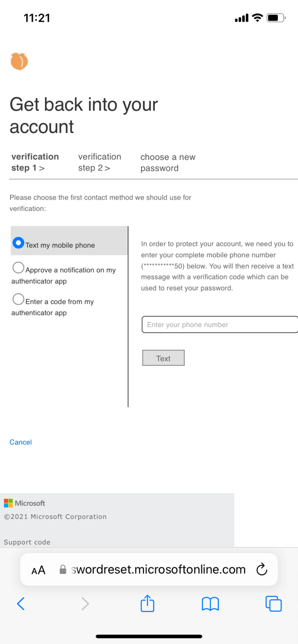
Task: Tap the peach logo at the top
Action: 19,61
